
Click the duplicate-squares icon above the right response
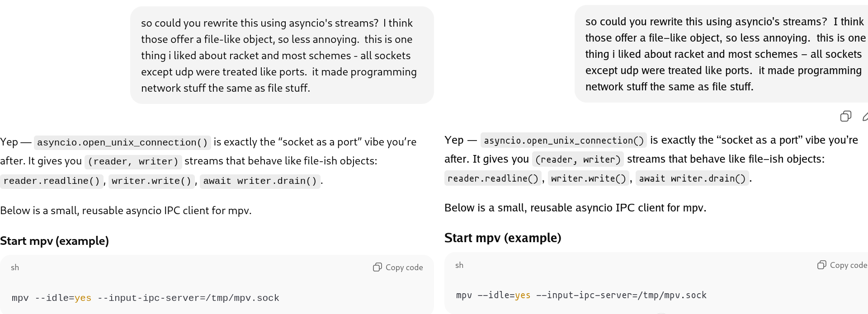pos(845,116)
